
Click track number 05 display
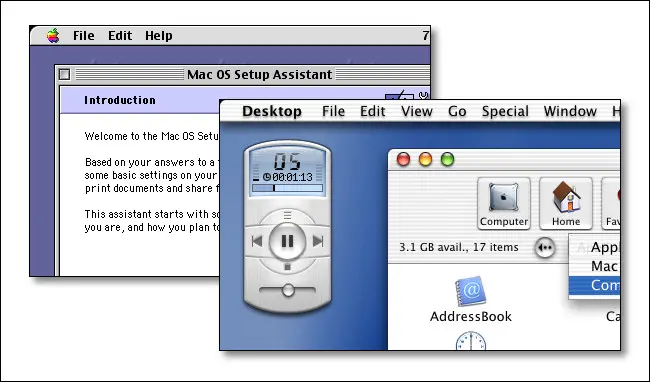pyautogui.click(x=287, y=161)
